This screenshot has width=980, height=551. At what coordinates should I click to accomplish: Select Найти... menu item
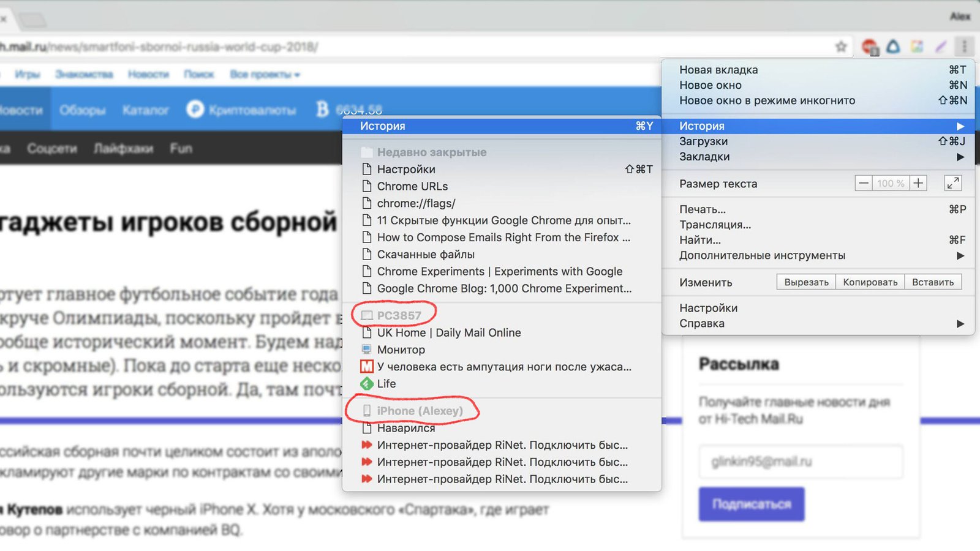818,240
